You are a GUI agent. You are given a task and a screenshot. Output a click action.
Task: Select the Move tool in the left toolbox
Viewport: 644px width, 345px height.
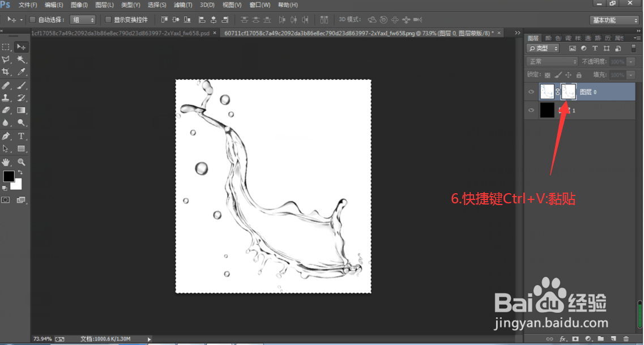pyautogui.click(x=22, y=47)
